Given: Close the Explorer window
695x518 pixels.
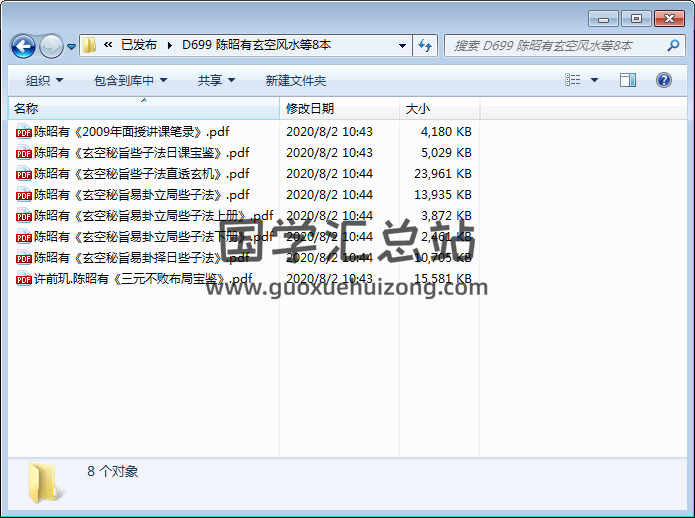Looking at the screenshot, I should point(669,19).
